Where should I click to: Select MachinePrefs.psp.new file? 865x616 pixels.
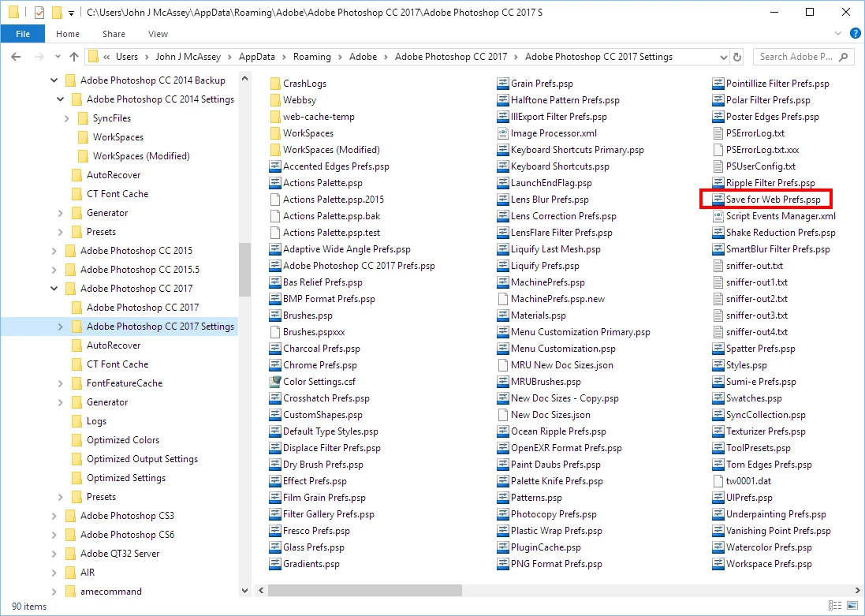click(x=550, y=299)
